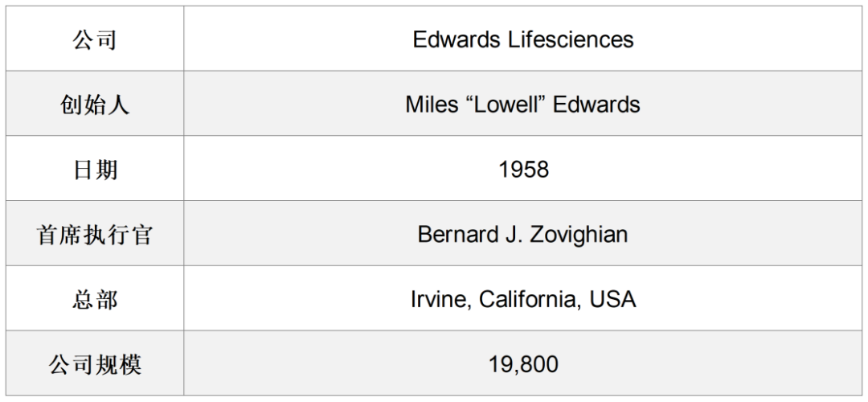Screen dimensions: 868x402
Task: Click the 日期 label cell
Action: pyautogui.click(x=95, y=168)
